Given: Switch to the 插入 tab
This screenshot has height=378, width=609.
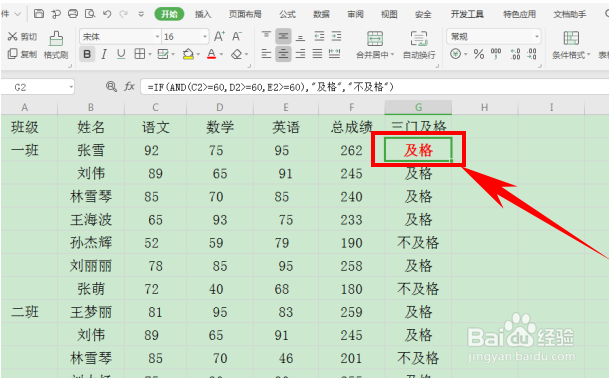Looking at the screenshot, I should [203, 14].
